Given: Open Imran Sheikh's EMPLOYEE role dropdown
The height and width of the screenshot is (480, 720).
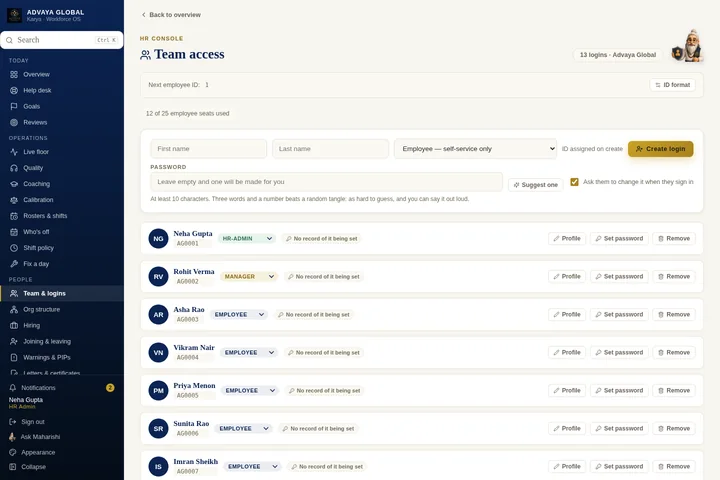Looking at the screenshot, I should coord(252,467).
